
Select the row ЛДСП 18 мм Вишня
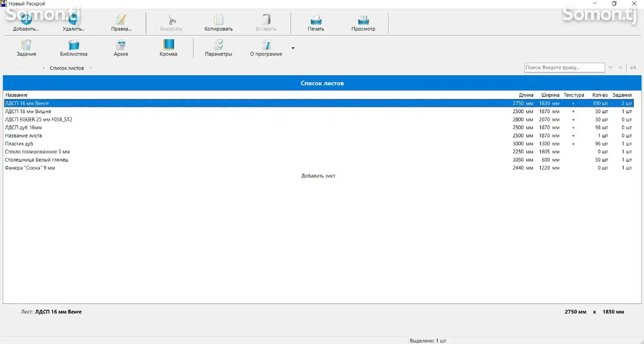coord(319,111)
